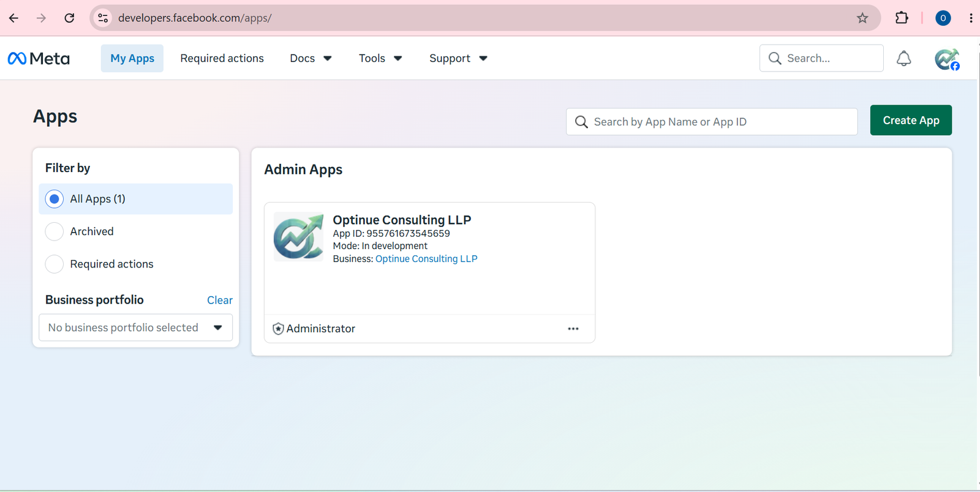Click magnifier icon in app search field

click(581, 122)
